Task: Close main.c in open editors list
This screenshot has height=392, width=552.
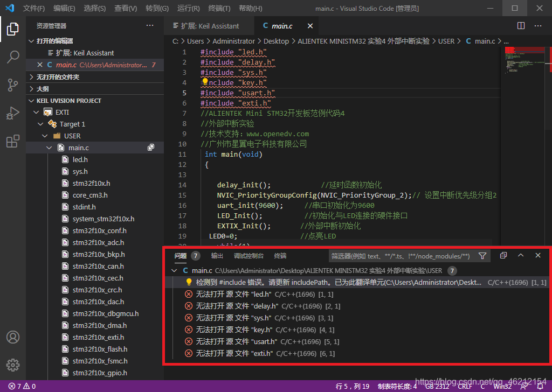Action: [40, 65]
